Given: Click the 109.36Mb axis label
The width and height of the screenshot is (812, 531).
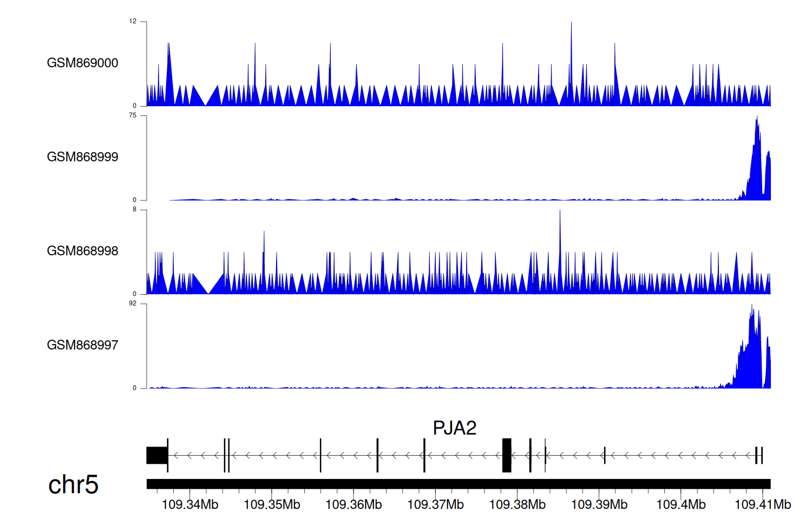Looking at the screenshot, I should 353,504.
